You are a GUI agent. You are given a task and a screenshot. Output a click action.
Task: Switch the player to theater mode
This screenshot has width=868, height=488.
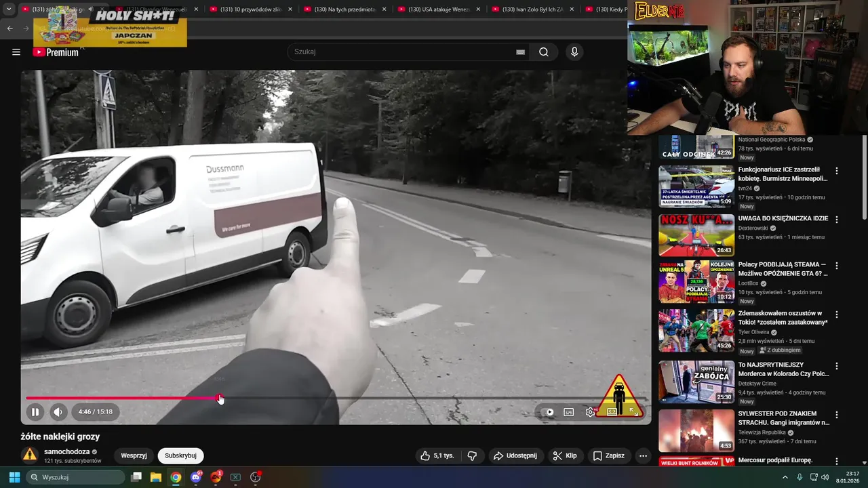tap(612, 411)
